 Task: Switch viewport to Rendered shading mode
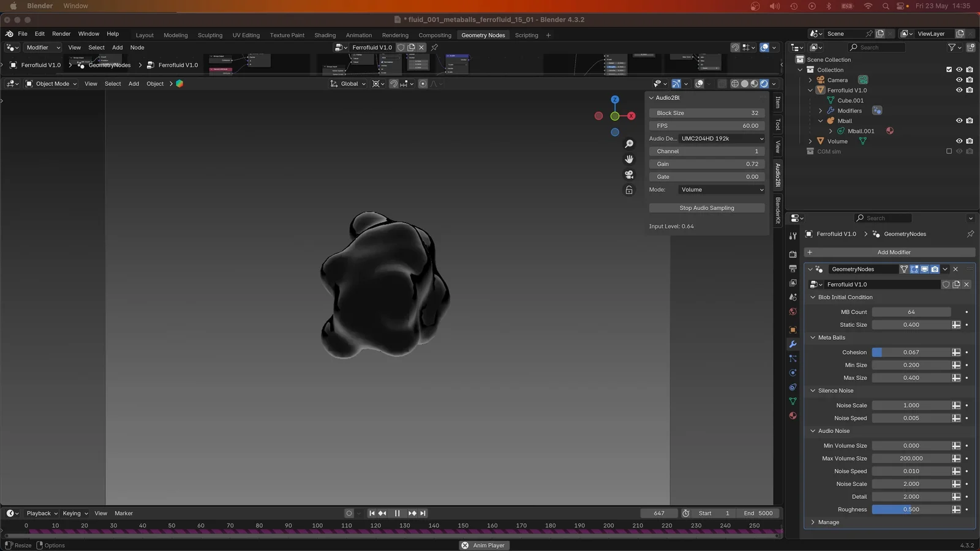click(764, 84)
